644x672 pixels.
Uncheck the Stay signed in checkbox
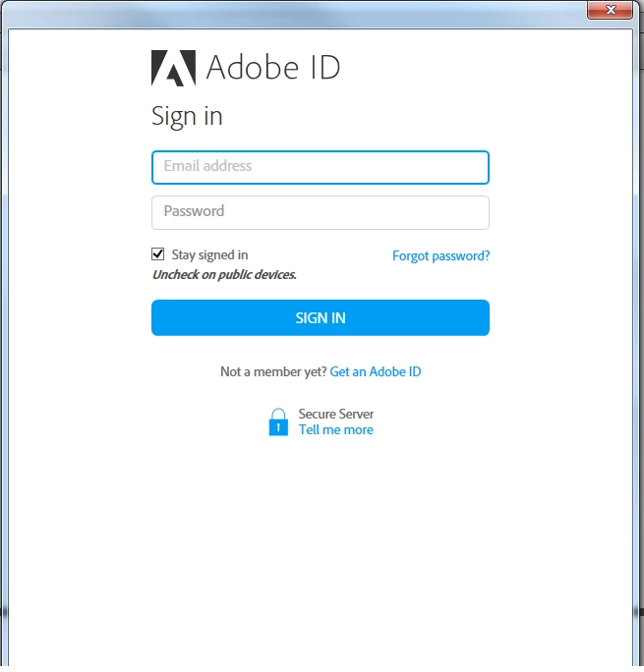coord(157,254)
